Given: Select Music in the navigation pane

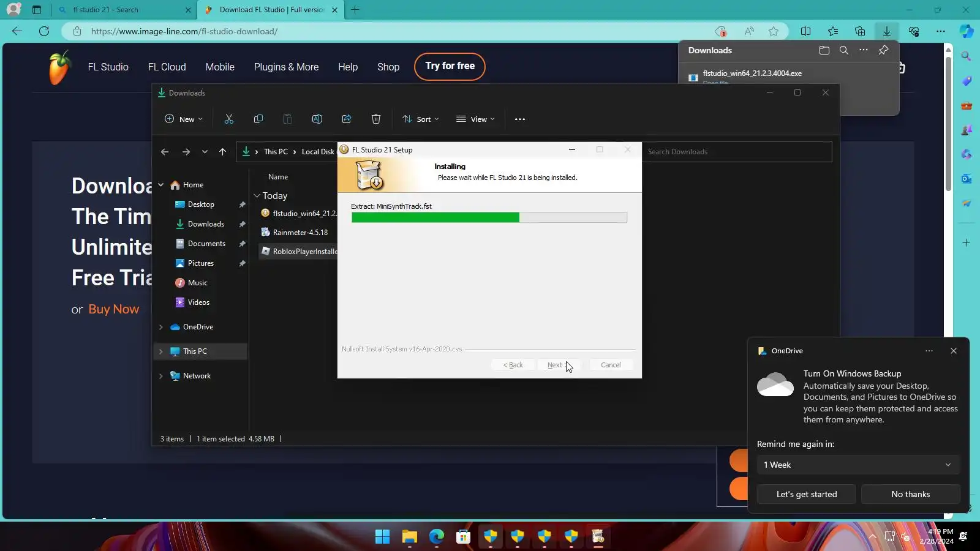Looking at the screenshot, I should (197, 283).
